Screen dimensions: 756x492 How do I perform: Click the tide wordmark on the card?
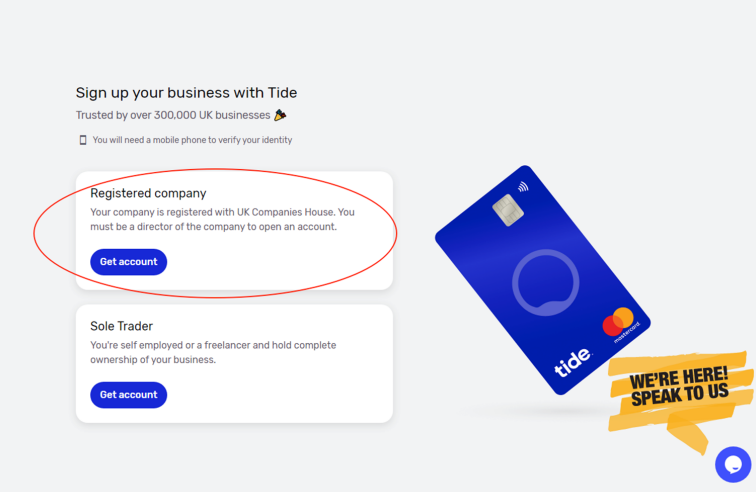coord(572,362)
